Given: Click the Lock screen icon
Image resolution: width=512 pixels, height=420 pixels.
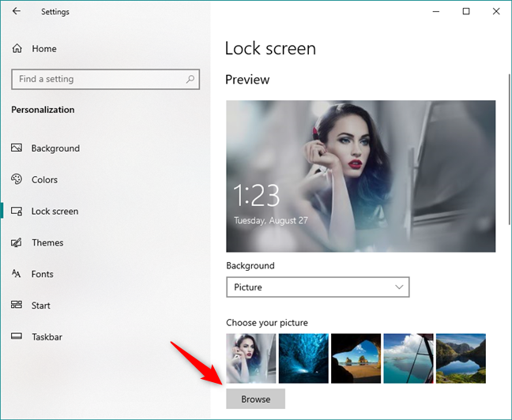Looking at the screenshot, I should (17, 212).
